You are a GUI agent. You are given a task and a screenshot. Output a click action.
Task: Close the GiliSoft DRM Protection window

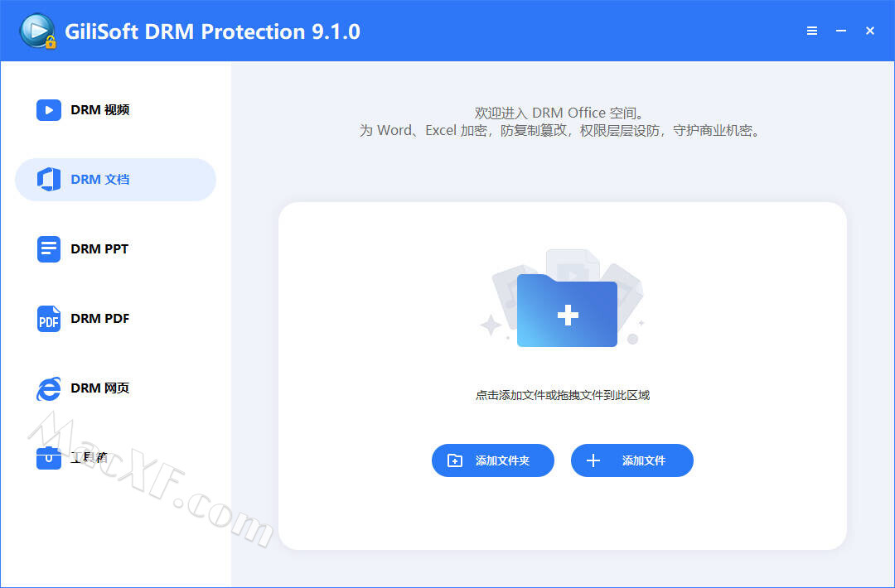pyautogui.click(x=870, y=31)
